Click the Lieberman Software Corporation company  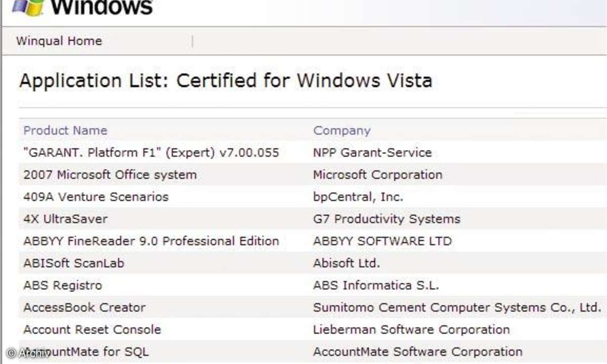[x=411, y=330]
